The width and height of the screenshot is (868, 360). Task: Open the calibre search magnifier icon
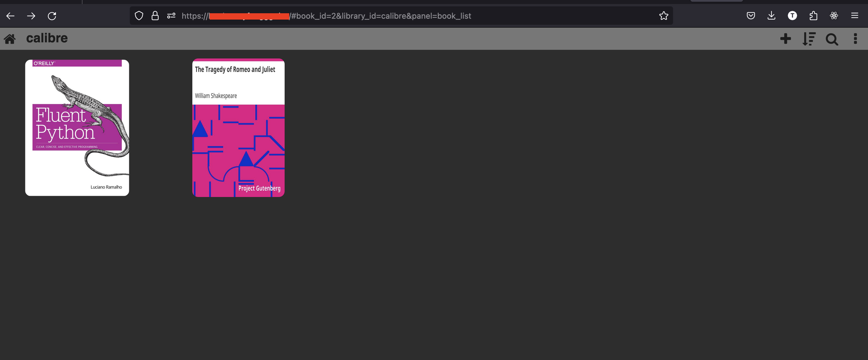pos(832,39)
